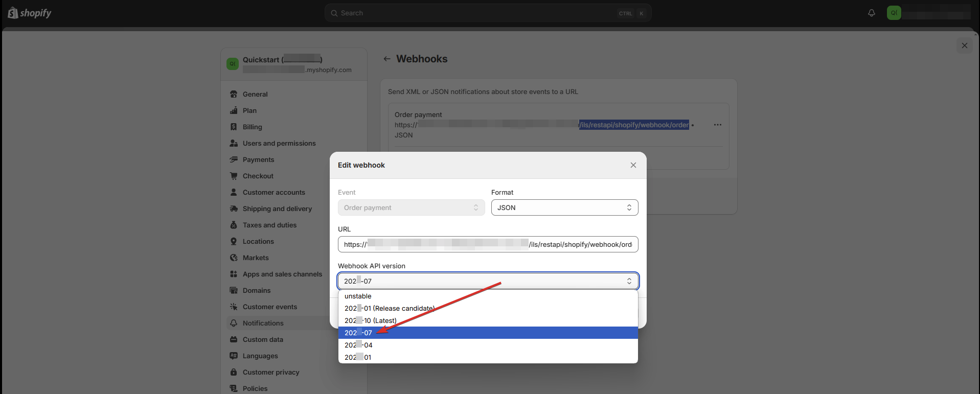980x394 pixels.
Task: Close the Edit webhook dialog
Action: [x=633, y=165]
